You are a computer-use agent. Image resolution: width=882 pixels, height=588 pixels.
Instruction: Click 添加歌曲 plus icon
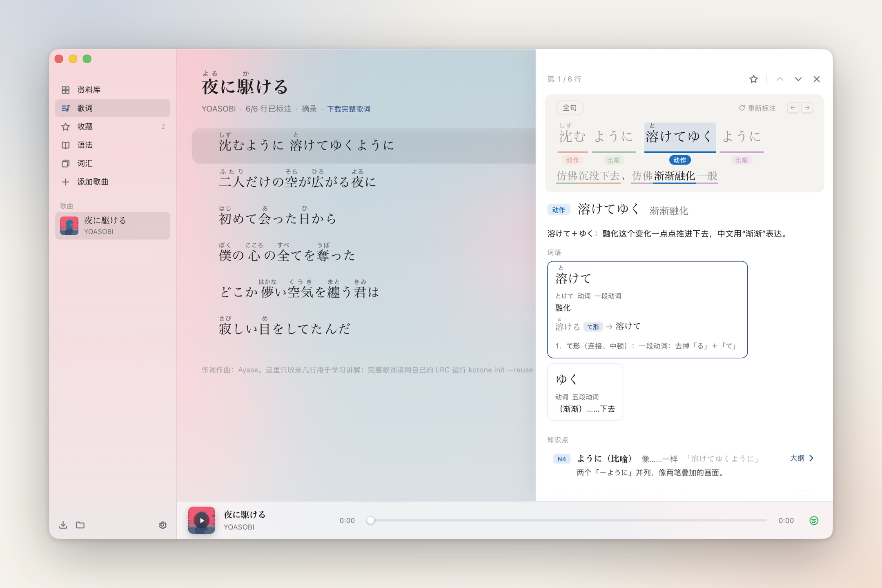pos(65,182)
